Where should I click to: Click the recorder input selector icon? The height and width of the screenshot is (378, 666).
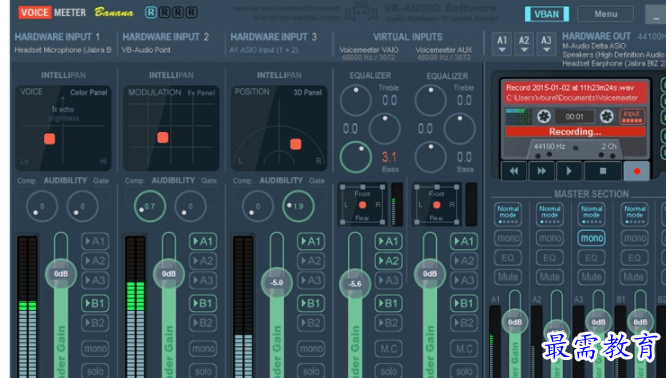click(x=632, y=116)
